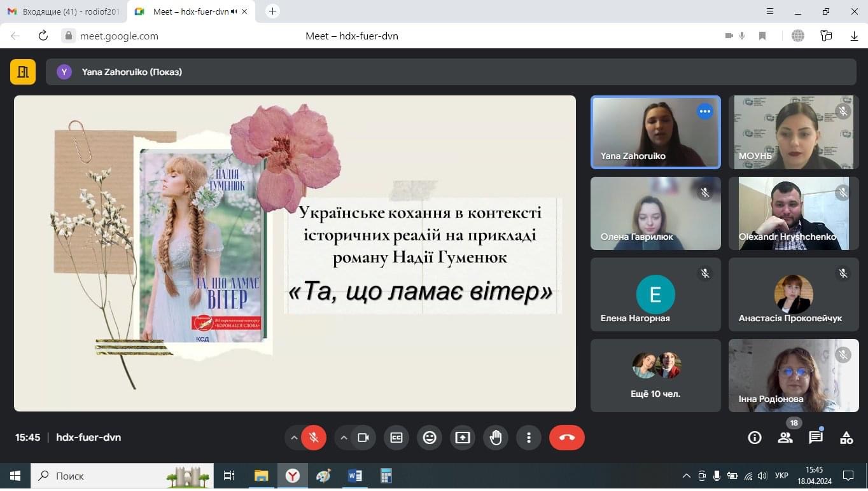This screenshot has height=491, width=868.
Task: Leave the call with the red hang-up button
Action: [x=566, y=438]
